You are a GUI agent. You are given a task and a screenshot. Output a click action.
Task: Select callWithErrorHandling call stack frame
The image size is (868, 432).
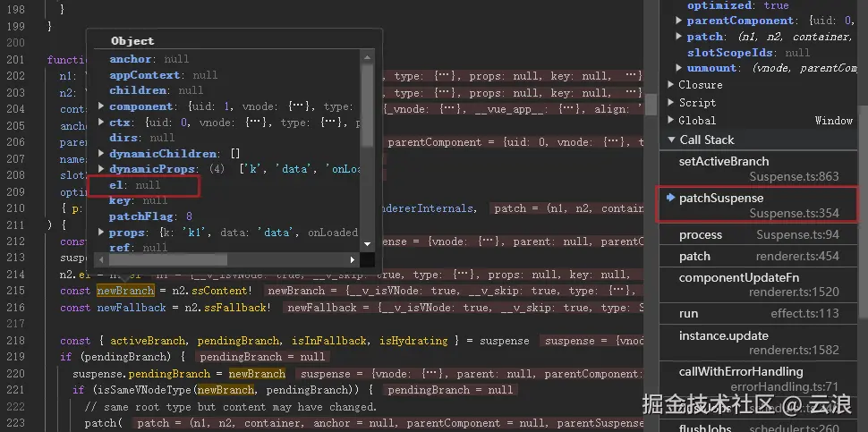tap(759, 378)
